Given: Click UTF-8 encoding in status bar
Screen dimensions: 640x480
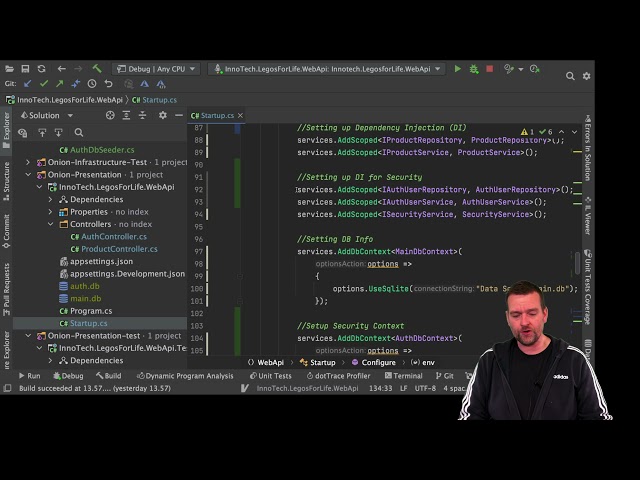Looking at the screenshot, I should (x=425, y=388).
